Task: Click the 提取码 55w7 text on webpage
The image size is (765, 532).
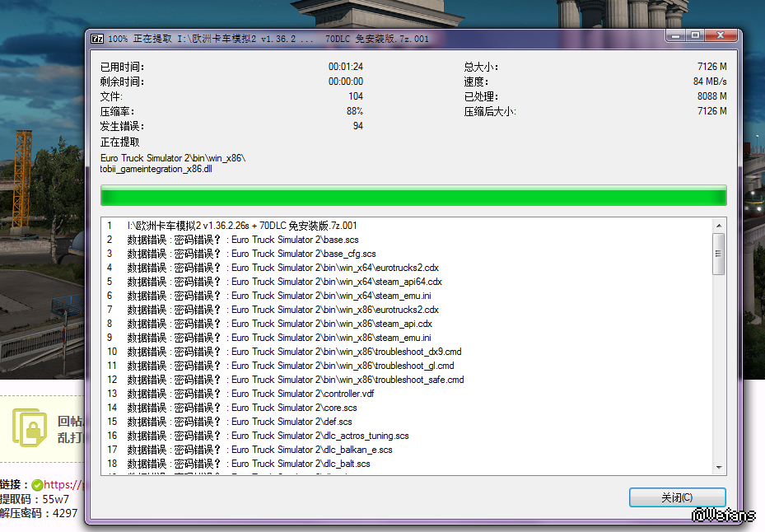Action: point(35,499)
